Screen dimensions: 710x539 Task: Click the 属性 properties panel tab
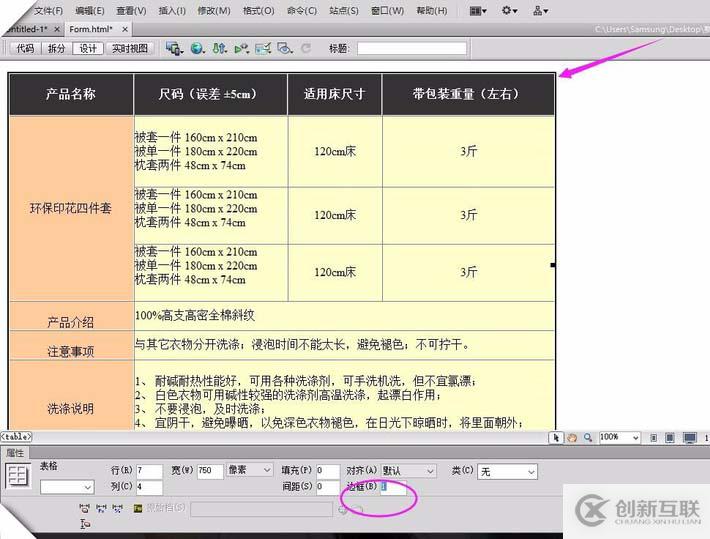point(15,453)
